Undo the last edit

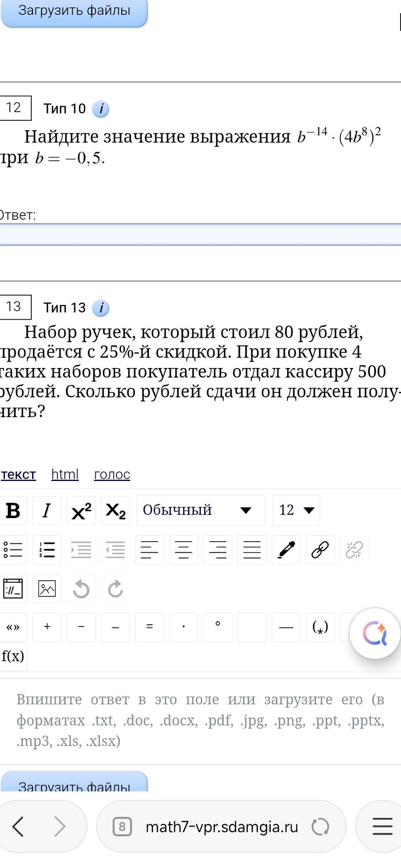point(81,589)
